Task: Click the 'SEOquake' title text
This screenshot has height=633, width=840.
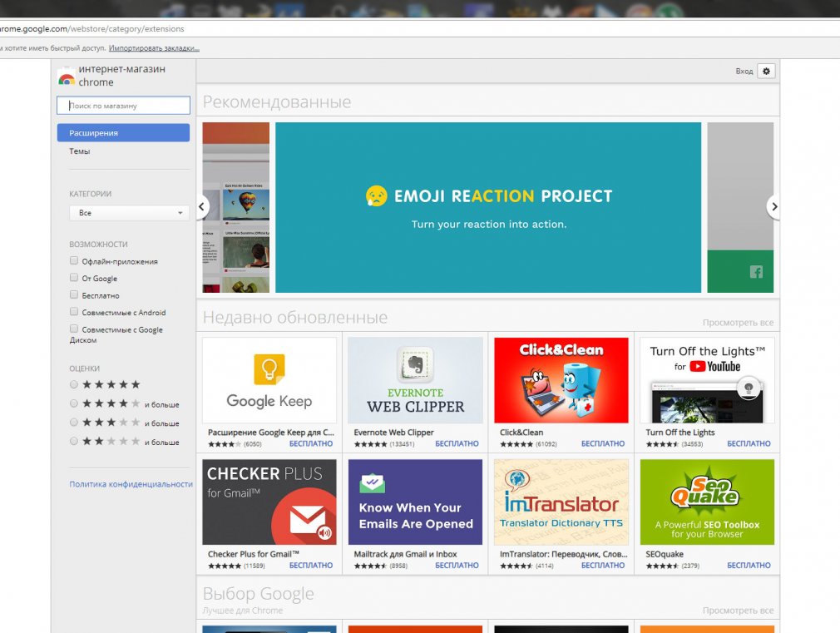Action: pyautogui.click(x=665, y=554)
